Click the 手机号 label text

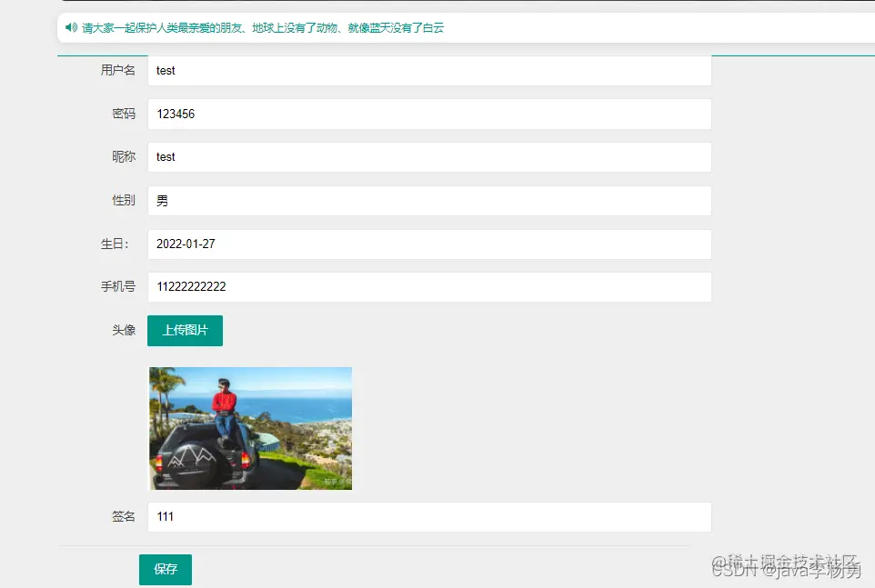(x=117, y=286)
